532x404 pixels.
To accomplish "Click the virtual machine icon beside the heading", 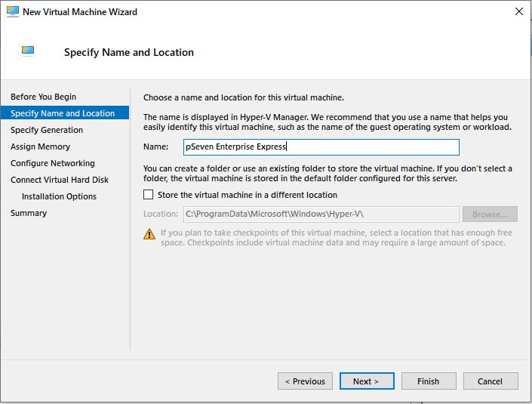I will click(28, 51).
